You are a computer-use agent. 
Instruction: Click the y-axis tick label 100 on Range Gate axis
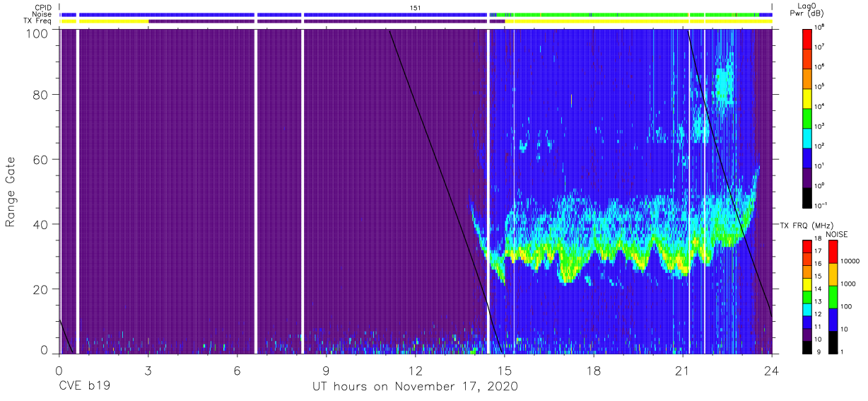pyautogui.click(x=38, y=33)
